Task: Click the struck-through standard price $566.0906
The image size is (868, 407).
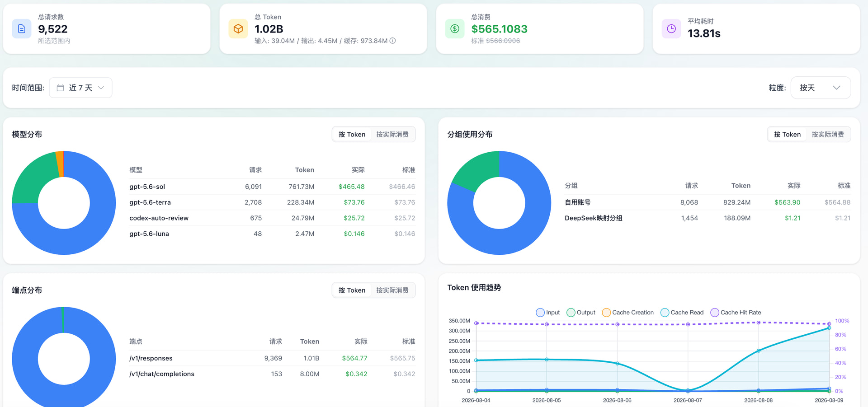Action: (503, 41)
